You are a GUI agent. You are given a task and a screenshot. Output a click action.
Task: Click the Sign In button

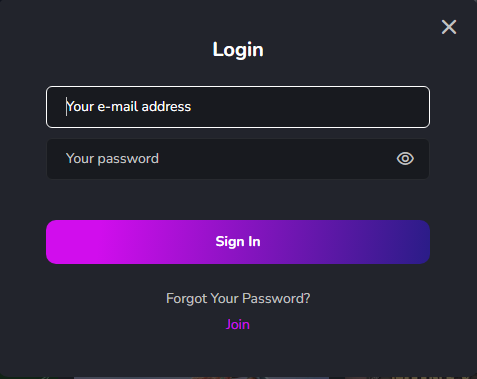238,242
